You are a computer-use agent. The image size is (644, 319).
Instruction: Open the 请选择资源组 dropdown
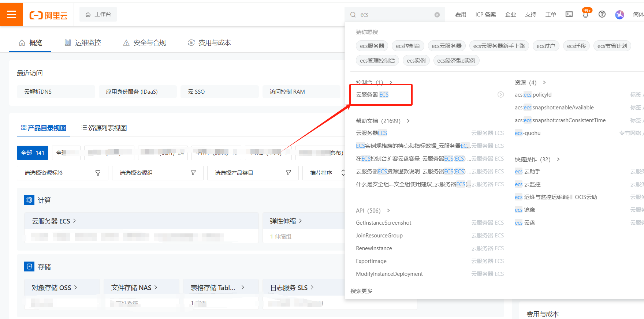(x=158, y=173)
